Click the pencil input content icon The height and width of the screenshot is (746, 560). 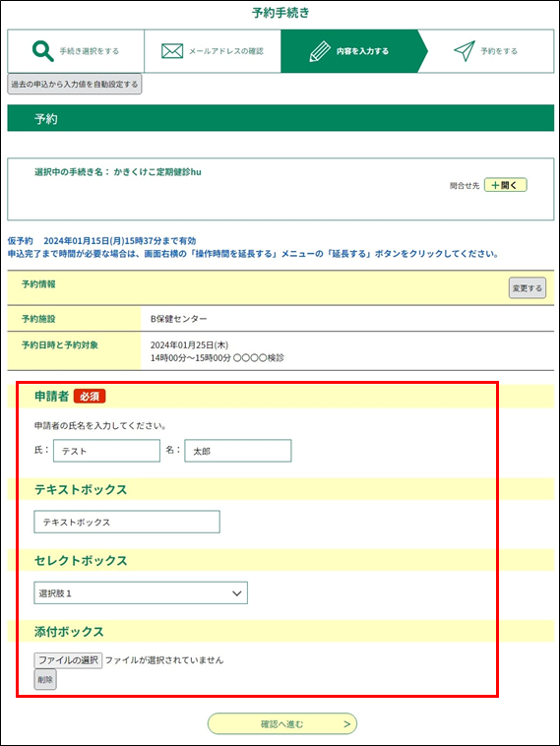click(x=320, y=51)
